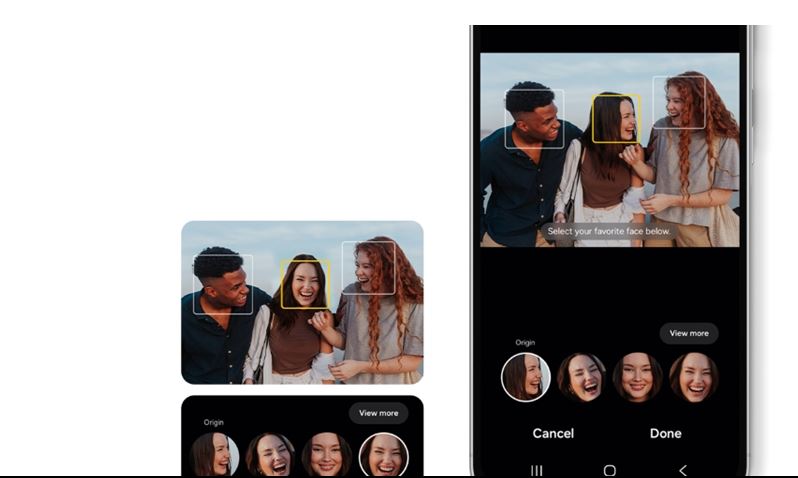This screenshot has height=478, width=798.
Task: Tap the recent apps navigation icon
Action: pyautogui.click(x=536, y=470)
